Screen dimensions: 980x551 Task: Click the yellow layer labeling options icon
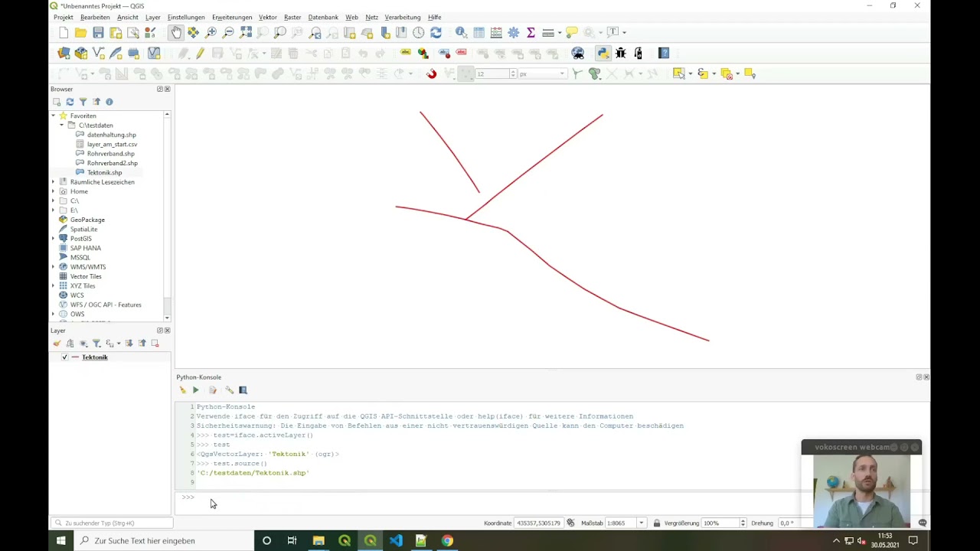click(x=406, y=53)
